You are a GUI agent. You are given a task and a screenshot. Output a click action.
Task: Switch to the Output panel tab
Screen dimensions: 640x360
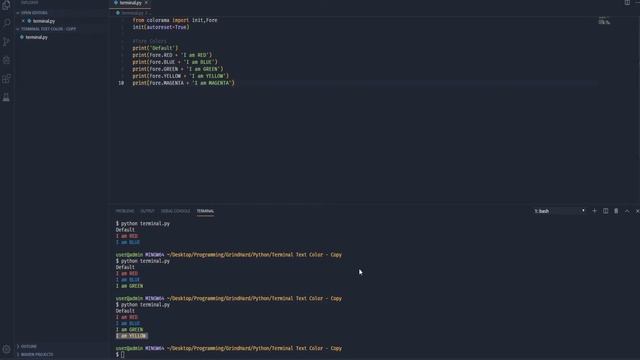point(147,211)
